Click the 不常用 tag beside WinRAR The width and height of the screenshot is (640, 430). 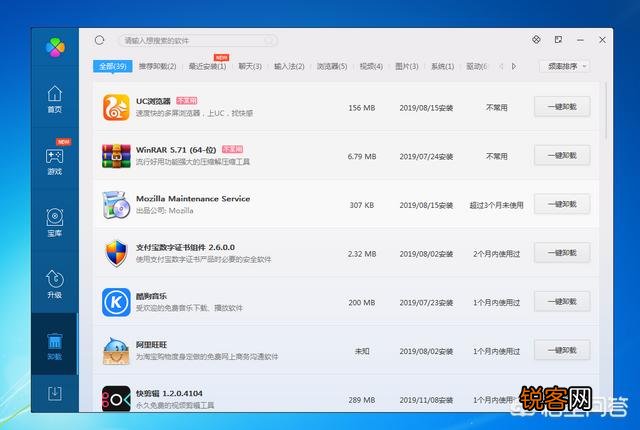[x=232, y=149]
